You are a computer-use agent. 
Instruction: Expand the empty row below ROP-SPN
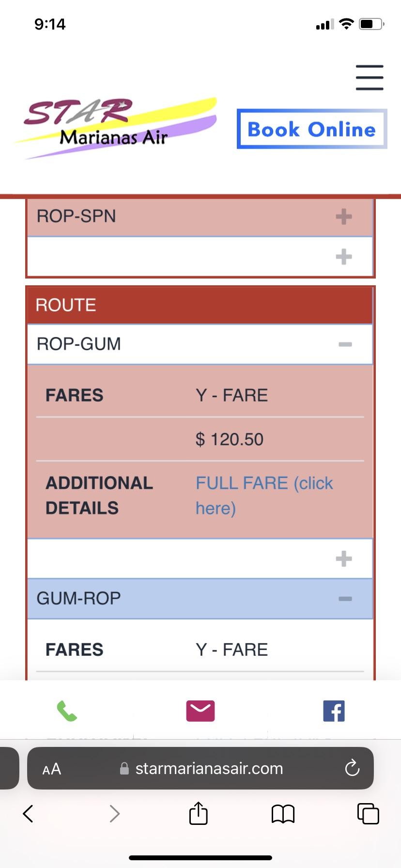pyautogui.click(x=200, y=257)
